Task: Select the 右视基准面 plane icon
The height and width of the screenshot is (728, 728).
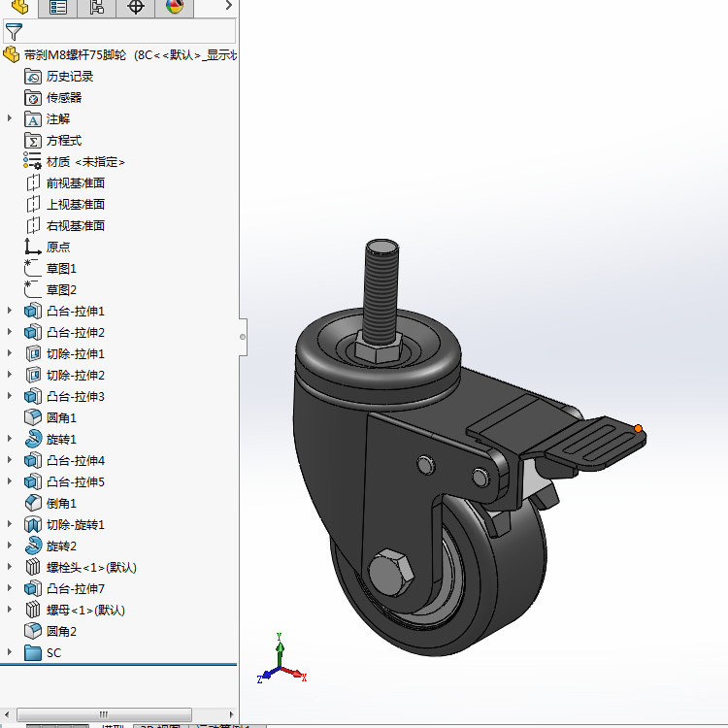Action: pos(33,225)
